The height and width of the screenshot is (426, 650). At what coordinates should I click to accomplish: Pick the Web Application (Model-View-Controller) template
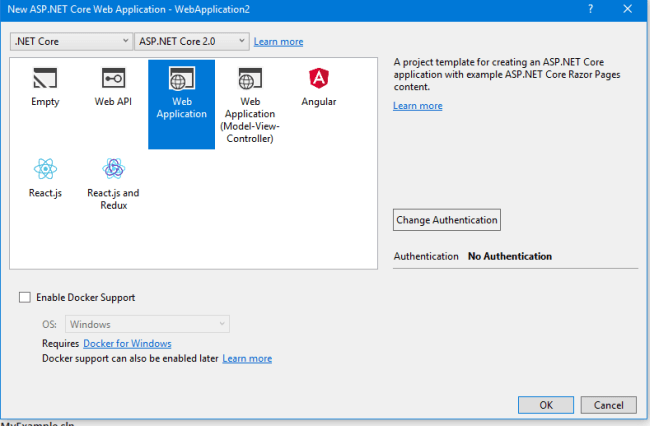click(x=250, y=104)
